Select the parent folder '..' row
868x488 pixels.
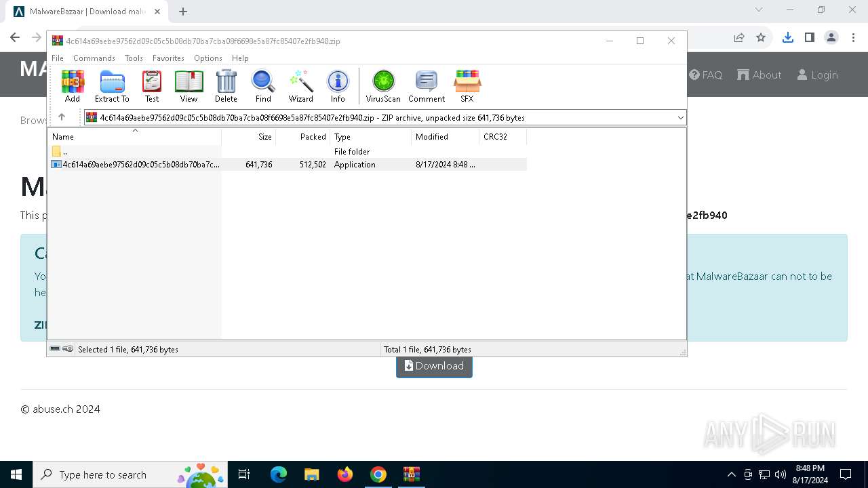[x=288, y=152]
